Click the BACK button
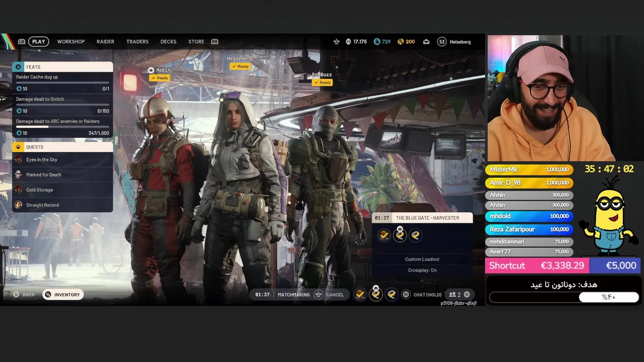 24,295
